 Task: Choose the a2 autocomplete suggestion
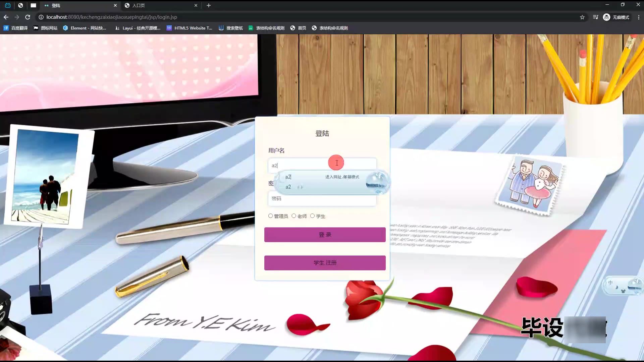(288, 187)
